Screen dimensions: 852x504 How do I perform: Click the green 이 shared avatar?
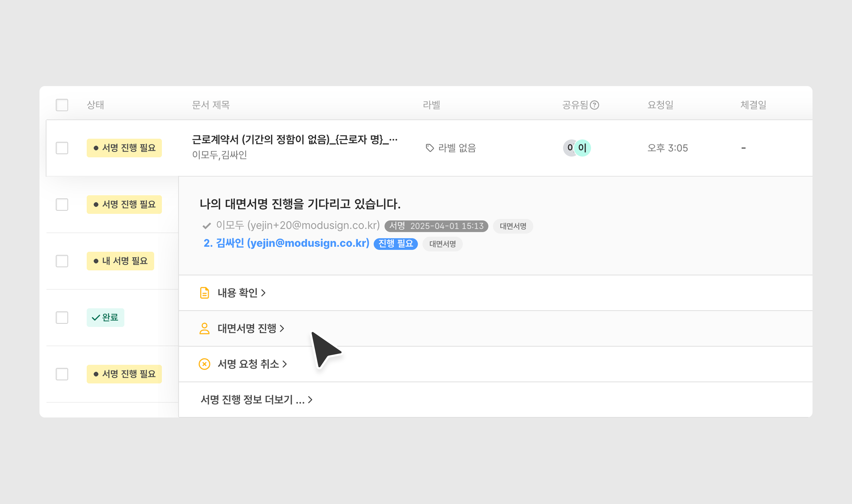pos(583,148)
